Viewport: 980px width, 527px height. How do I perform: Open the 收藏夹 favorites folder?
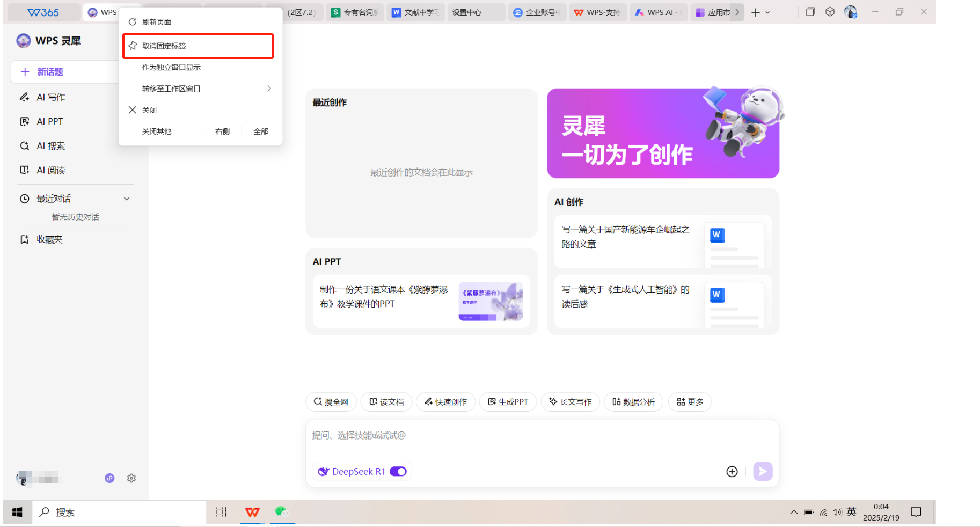[49, 239]
